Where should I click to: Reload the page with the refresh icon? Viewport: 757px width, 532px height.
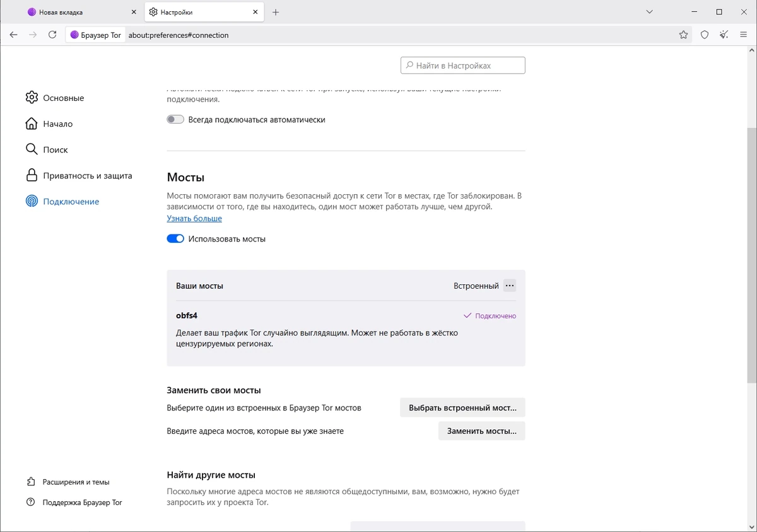click(52, 35)
